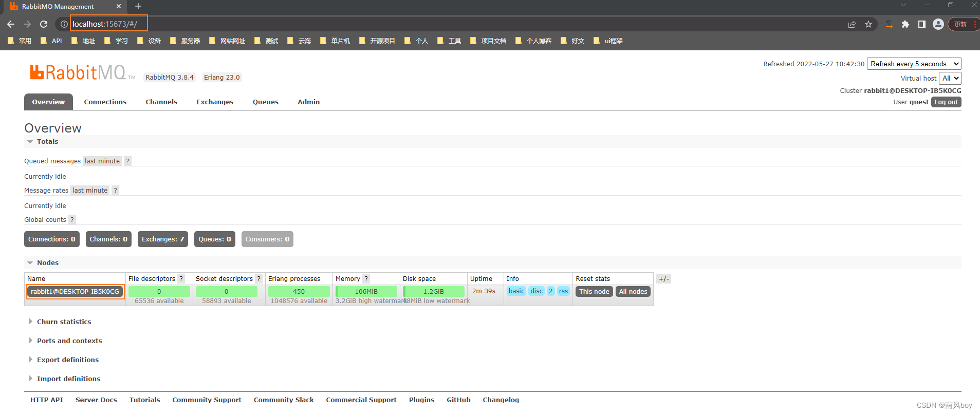Click Connections: 0 count button
The width and height of the screenshot is (980, 414).
(52, 239)
